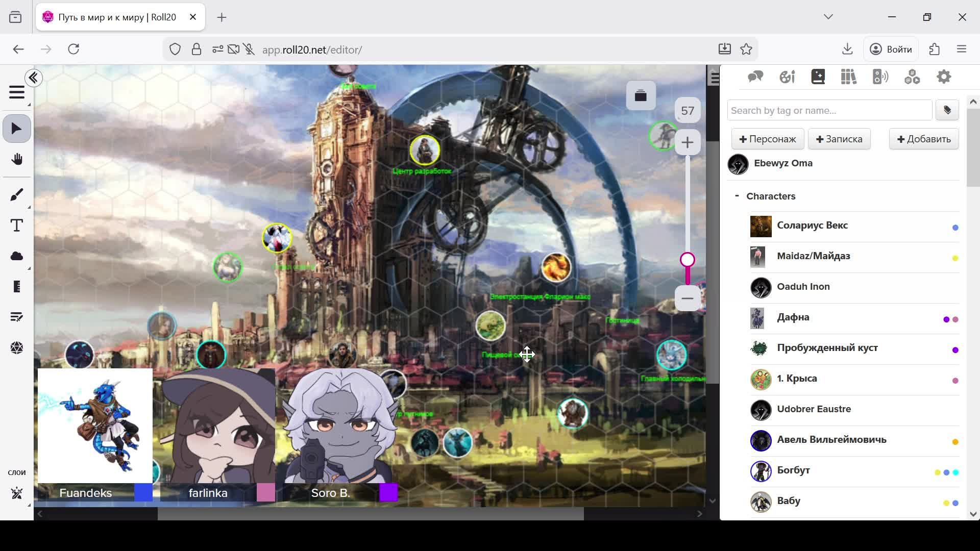Click the Персонаж add button
Screen dimensions: 980x551
(x=767, y=139)
